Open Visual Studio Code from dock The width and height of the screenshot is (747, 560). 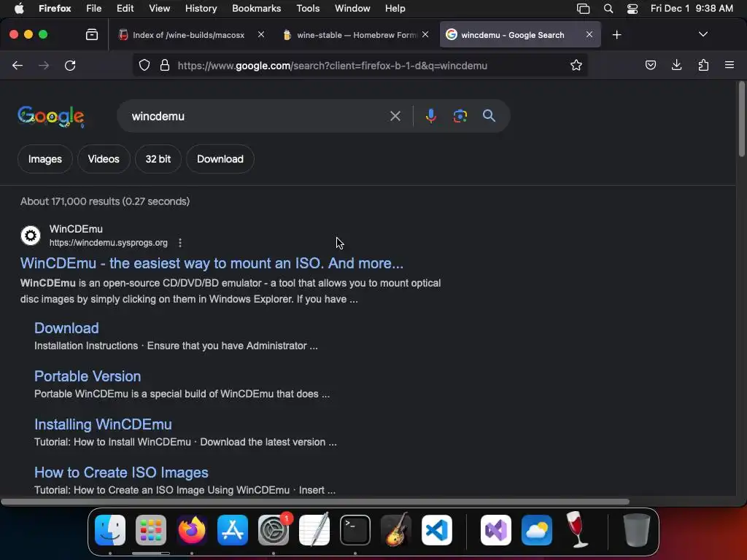pyautogui.click(x=437, y=530)
